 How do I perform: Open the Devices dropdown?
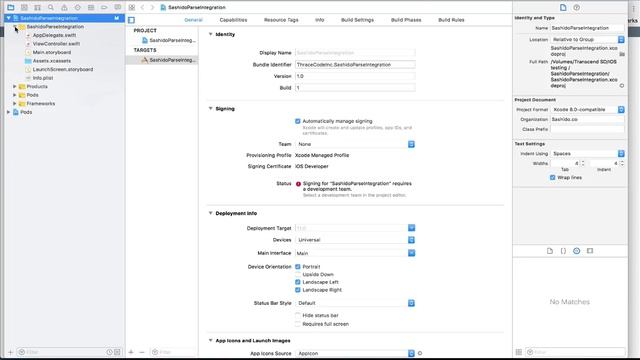click(355, 240)
